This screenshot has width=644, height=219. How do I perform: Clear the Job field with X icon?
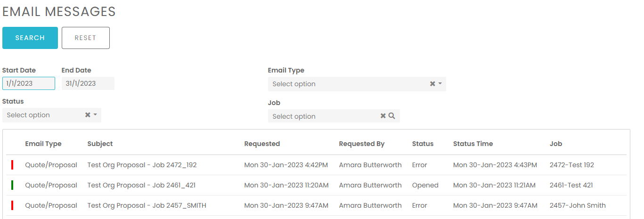[x=383, y=116]
